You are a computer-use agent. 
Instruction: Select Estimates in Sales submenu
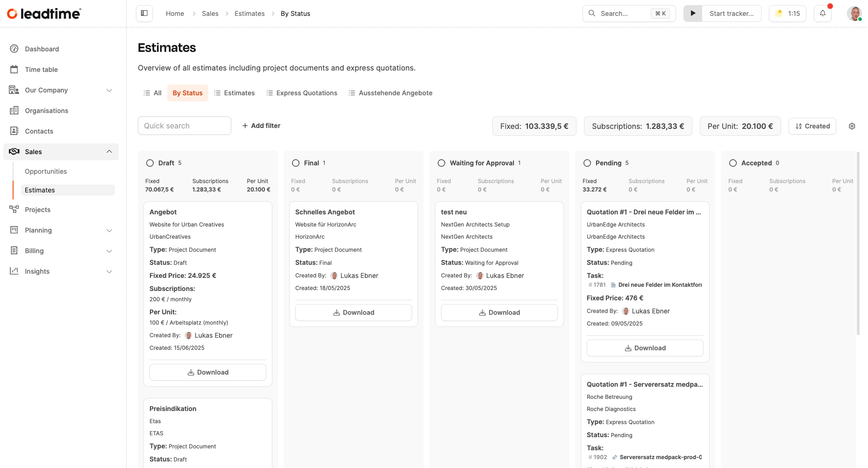coord(68,190)
